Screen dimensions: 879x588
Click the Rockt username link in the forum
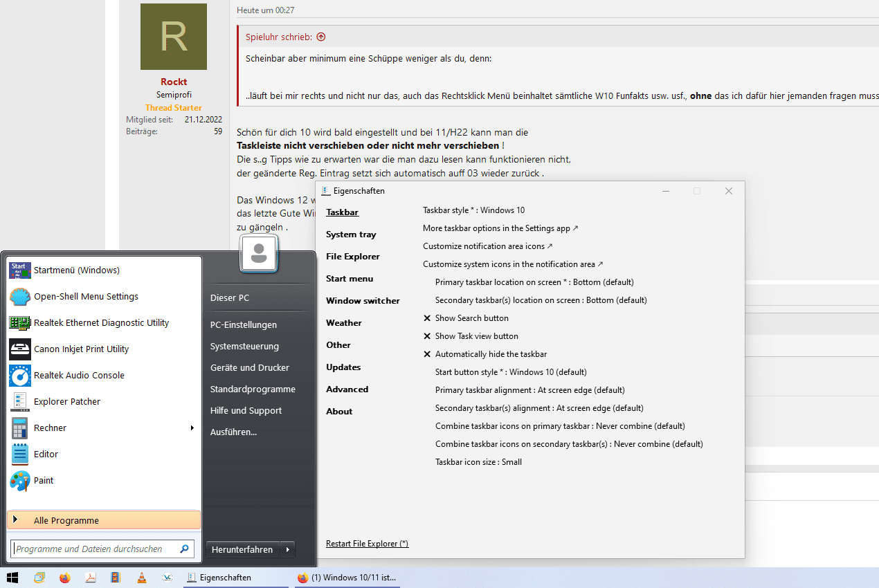click(174, 82)
